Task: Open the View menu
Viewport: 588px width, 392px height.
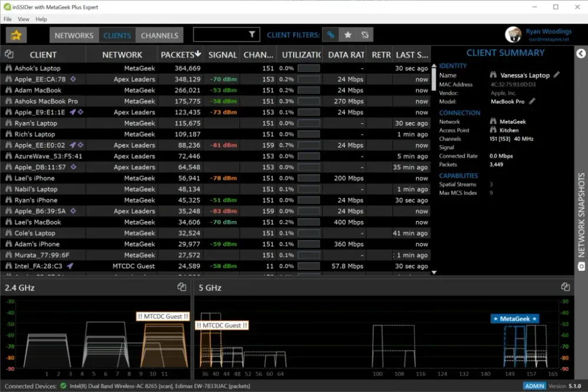Action: tap(24, 19)
